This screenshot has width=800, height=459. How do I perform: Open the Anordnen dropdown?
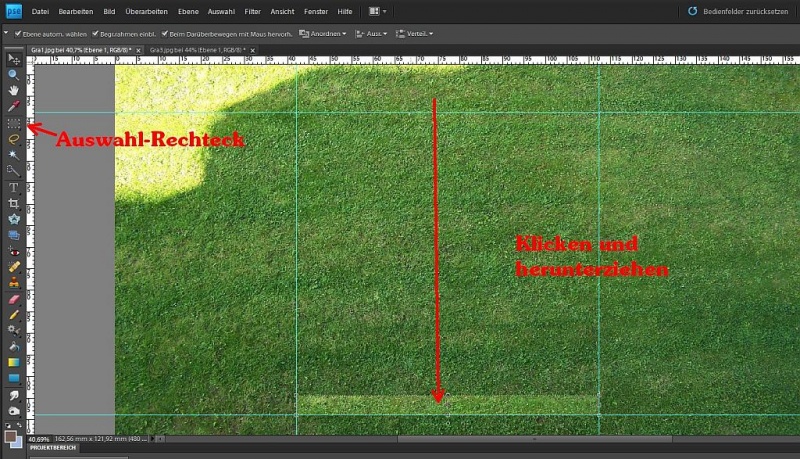(322, 34)
